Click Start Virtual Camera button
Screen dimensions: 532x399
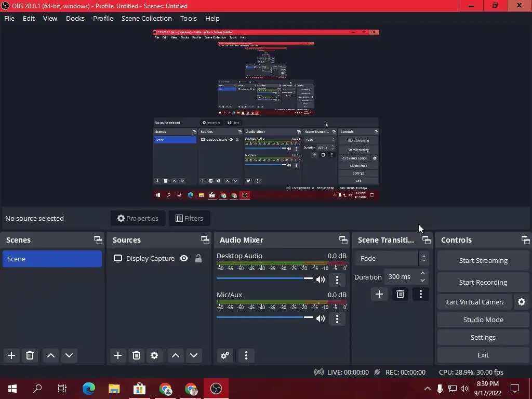coord(474,302)
